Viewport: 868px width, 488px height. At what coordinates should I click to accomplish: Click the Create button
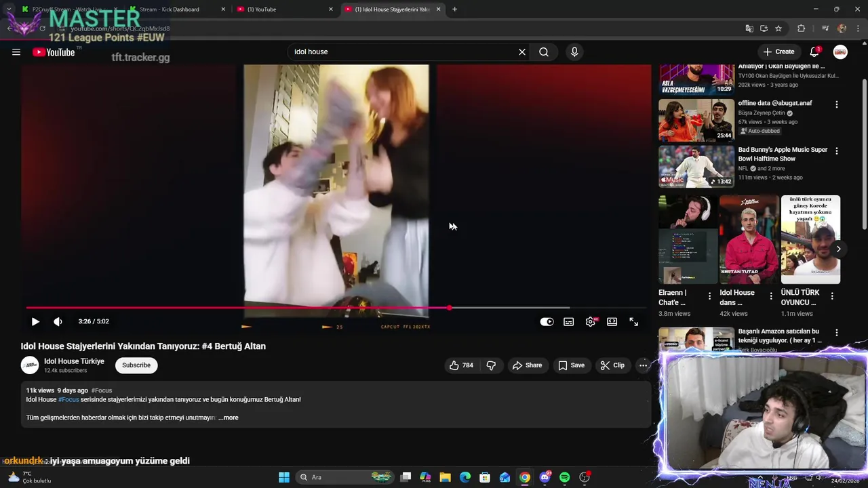click(x=778, y=52)
